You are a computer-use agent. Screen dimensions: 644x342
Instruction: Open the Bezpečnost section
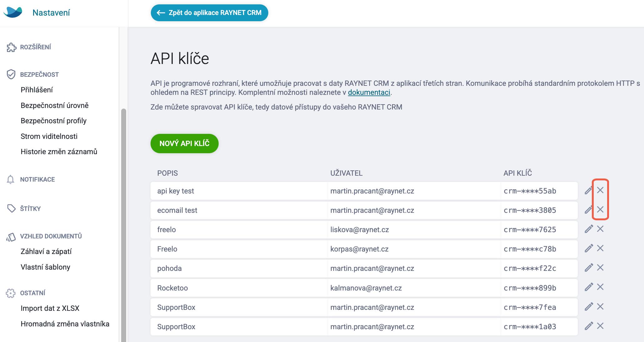point(39,75)
